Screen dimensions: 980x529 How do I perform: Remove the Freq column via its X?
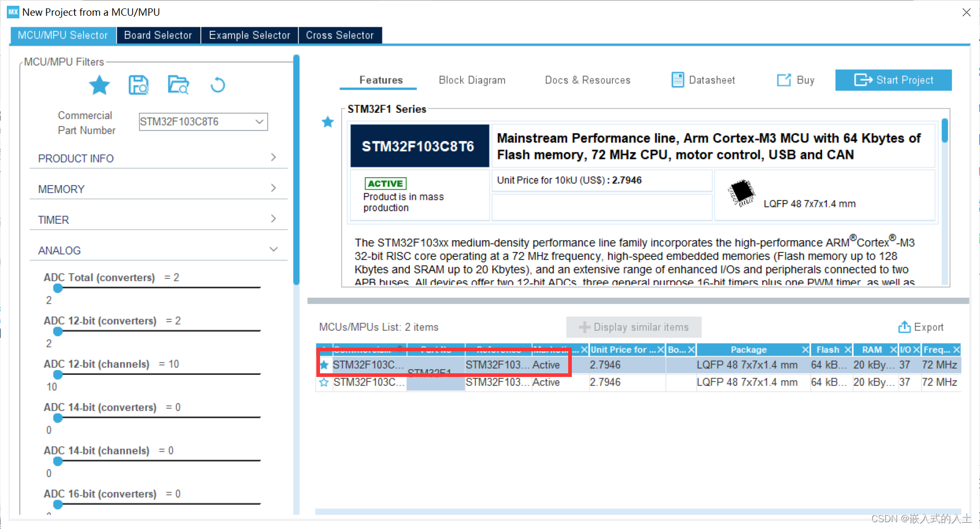(x=956, y=350)
